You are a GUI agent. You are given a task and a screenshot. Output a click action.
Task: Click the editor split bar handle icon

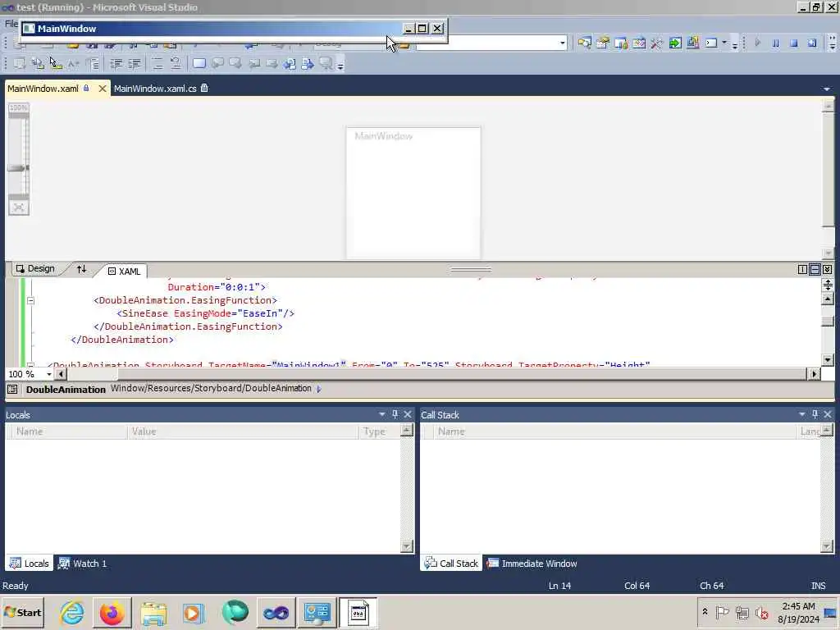click(828, 285)
